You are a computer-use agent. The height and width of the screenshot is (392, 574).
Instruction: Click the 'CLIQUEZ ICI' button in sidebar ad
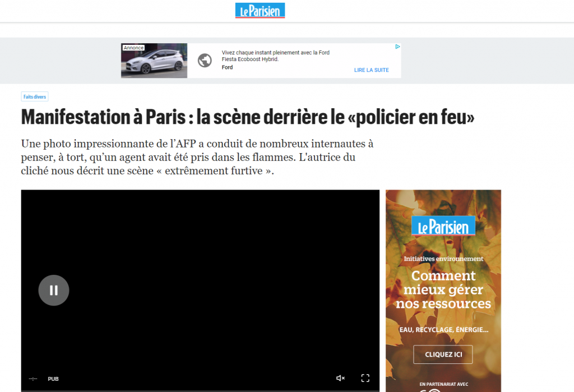pyautogui.click(x=443, y=354)
